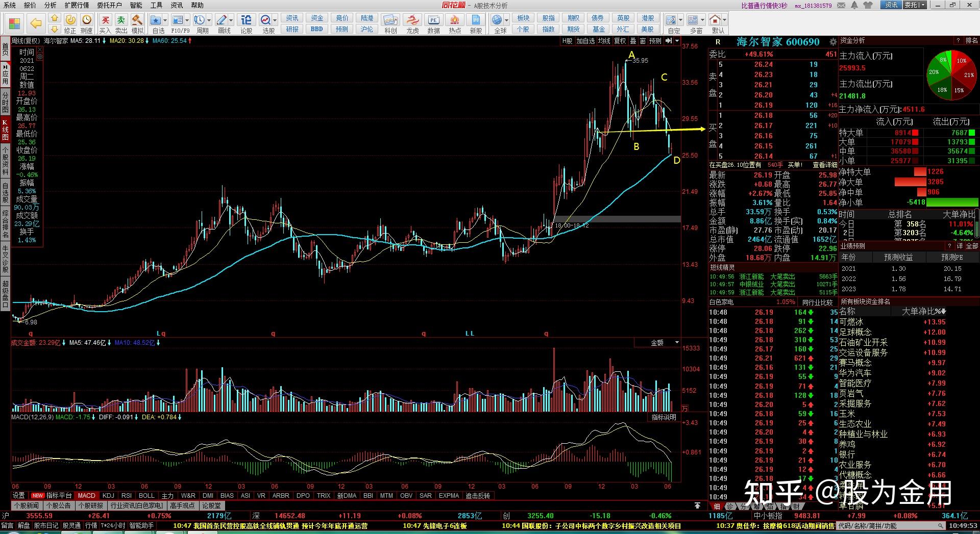This screenshot has width=980, height=534.
Task: Click the notification bell icon
Action: 854,5
